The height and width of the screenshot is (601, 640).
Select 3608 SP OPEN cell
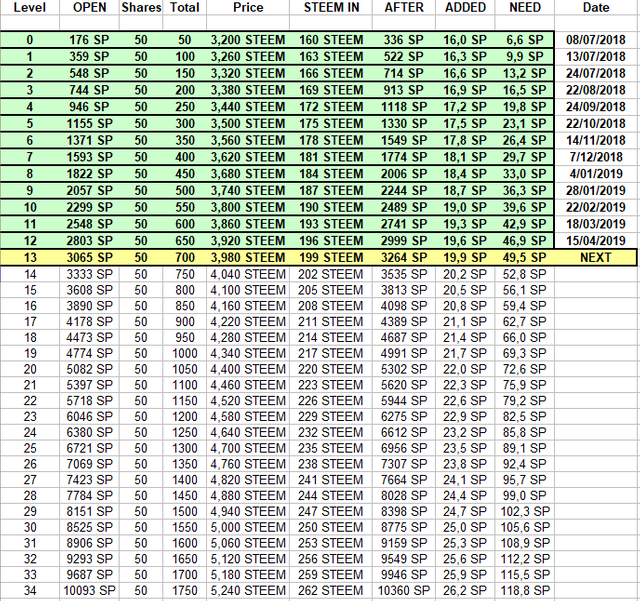(x=89, y=290)
